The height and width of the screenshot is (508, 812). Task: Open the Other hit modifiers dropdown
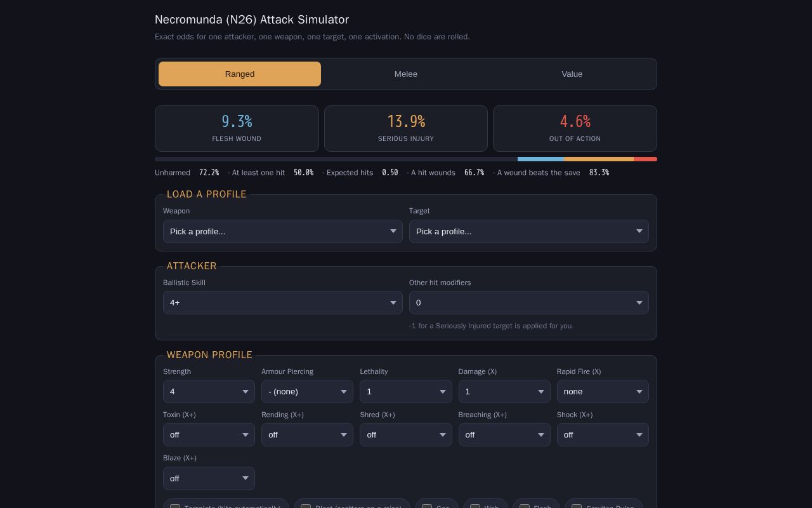[x=529, y=302]
